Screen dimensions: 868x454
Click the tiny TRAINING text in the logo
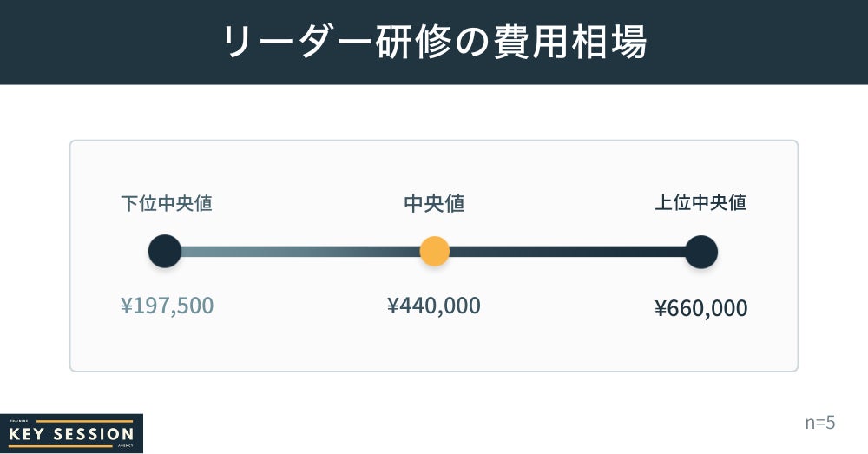click(19, 421)
